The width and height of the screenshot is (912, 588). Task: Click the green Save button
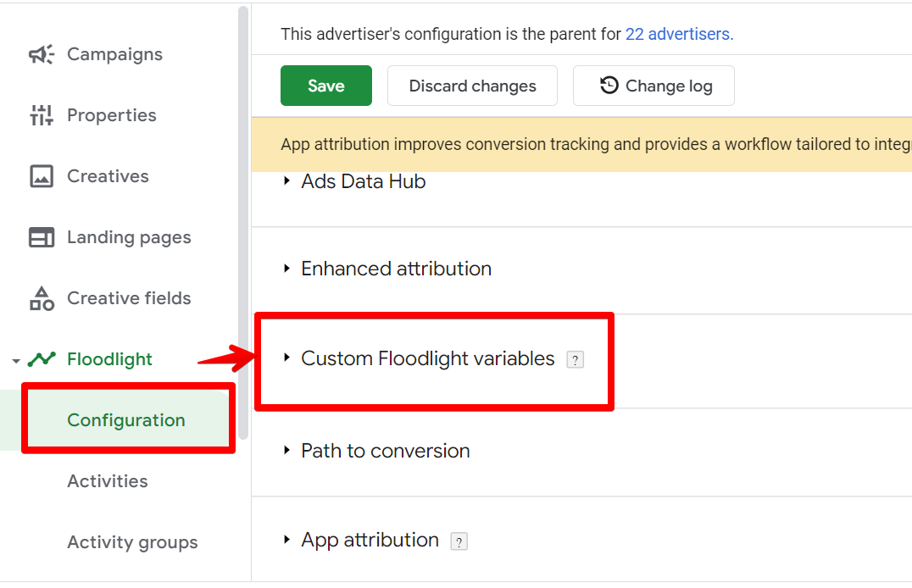(325, 86)
